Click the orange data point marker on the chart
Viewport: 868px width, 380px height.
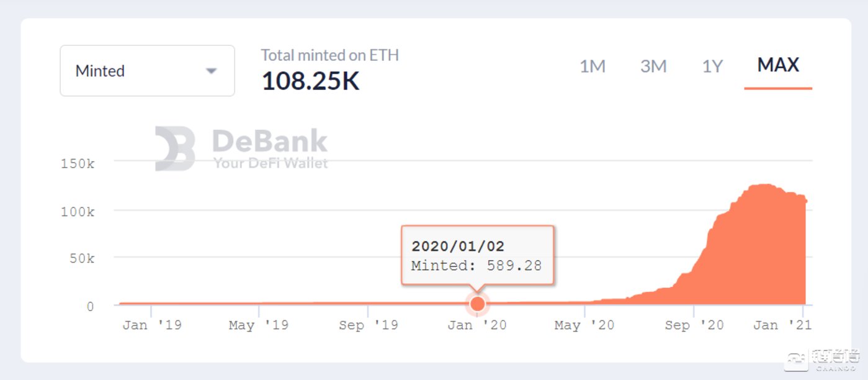coord(477,304)
